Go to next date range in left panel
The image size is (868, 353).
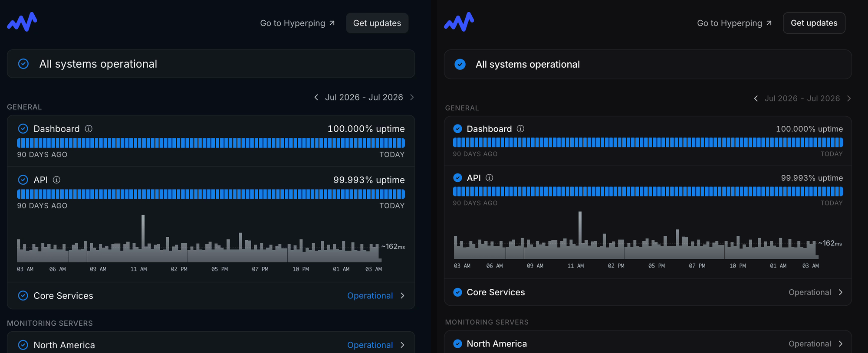coord(412,97)
